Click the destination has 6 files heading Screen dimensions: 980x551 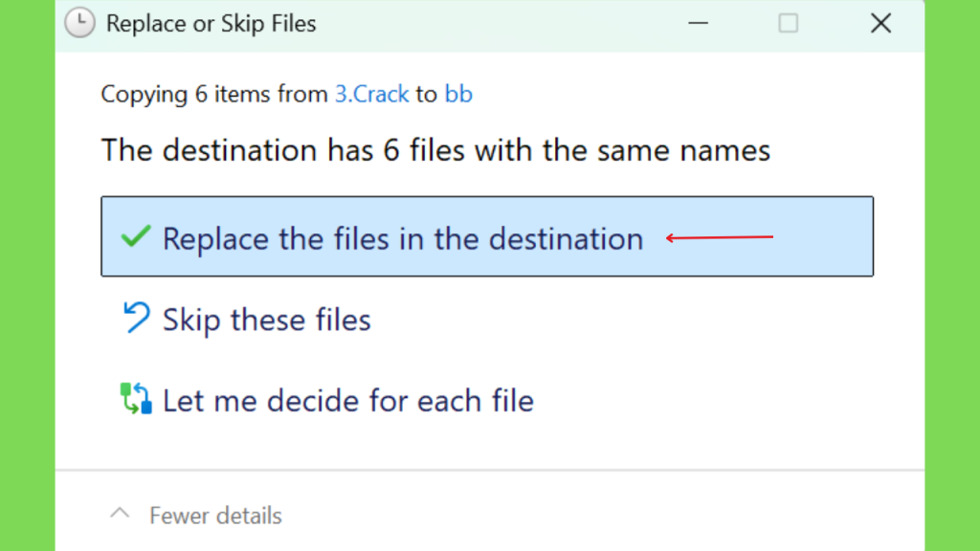435,150
